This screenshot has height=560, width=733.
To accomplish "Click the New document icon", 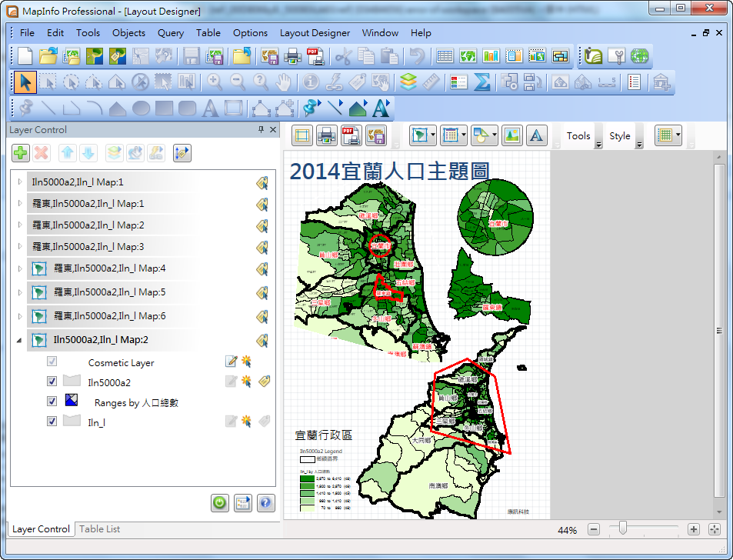I will [x=25, y=56].
